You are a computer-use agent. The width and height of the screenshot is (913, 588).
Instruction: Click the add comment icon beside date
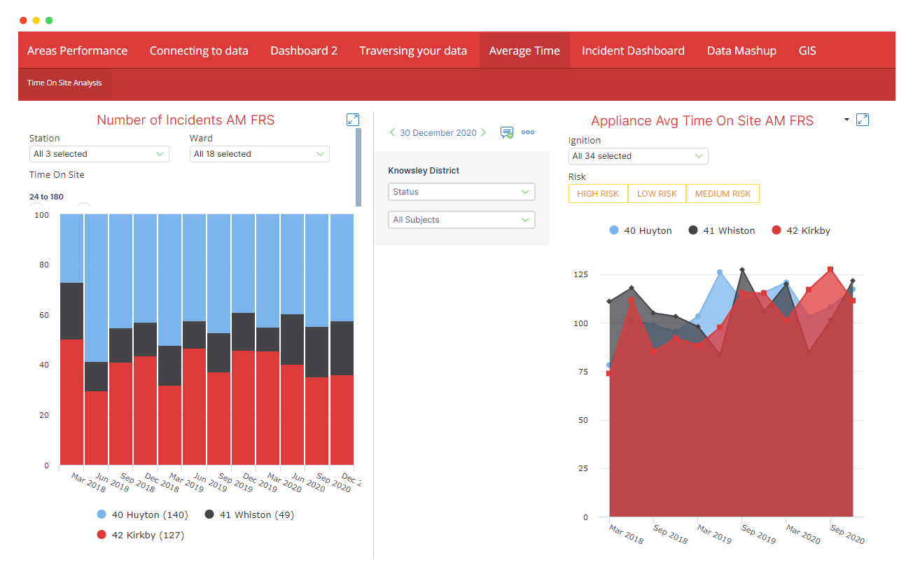point(507,132)
